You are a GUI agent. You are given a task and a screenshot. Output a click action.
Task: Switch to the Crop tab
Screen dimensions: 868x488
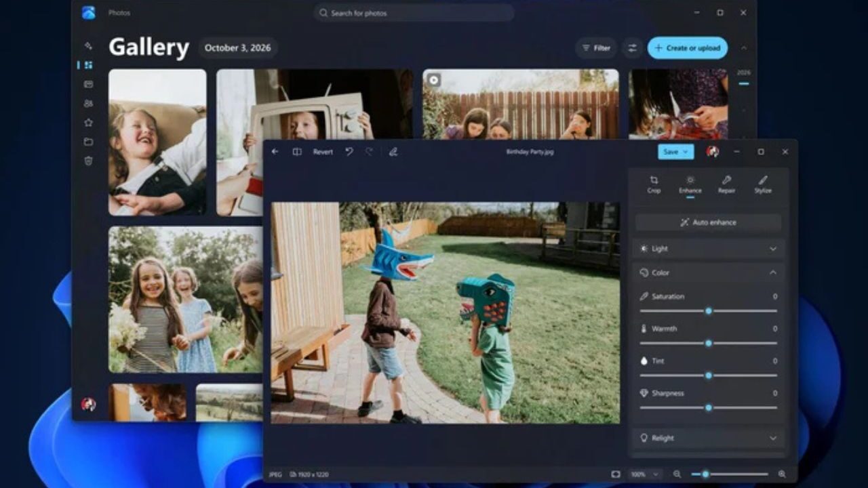click(654, 184)
